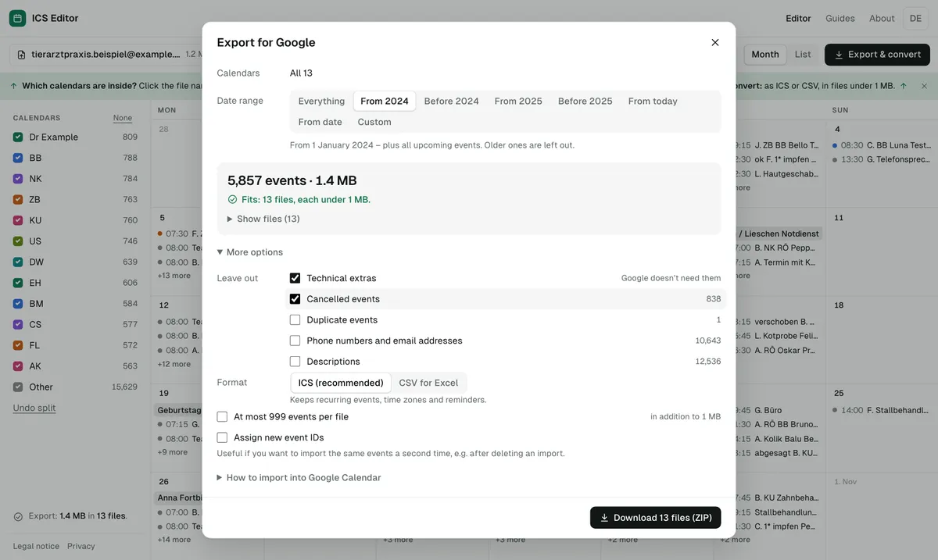
Task: Open the Editor nav item
Action: tap(798, 18)
